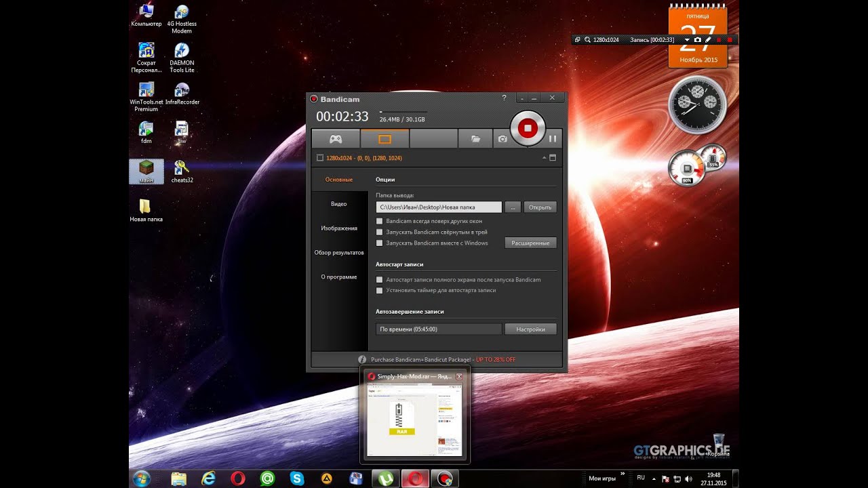Open DAEMON Tools Lite desktop icon
The height and width of the screenshot is (488, 868).
tap(182, 58)
